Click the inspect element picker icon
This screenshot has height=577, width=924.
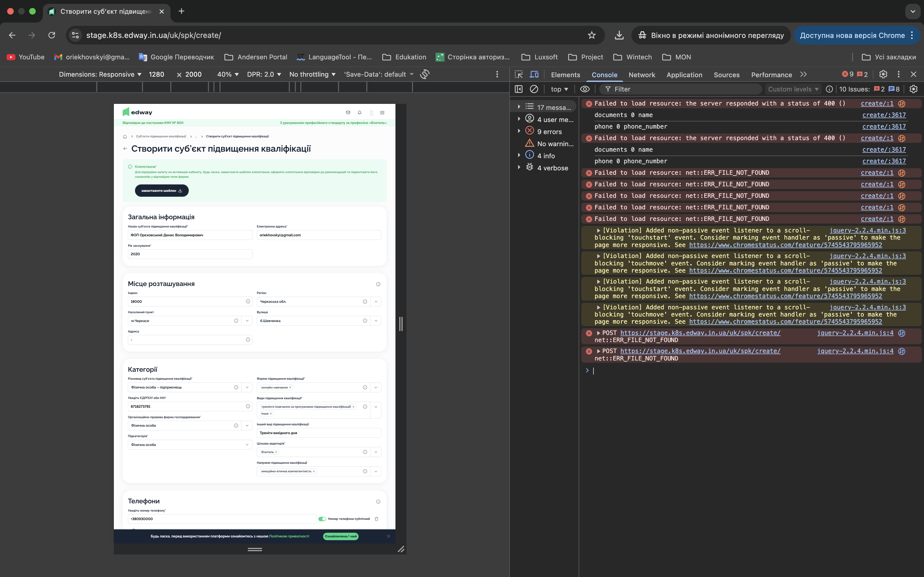pyautogui.click(x=518, y=74)
